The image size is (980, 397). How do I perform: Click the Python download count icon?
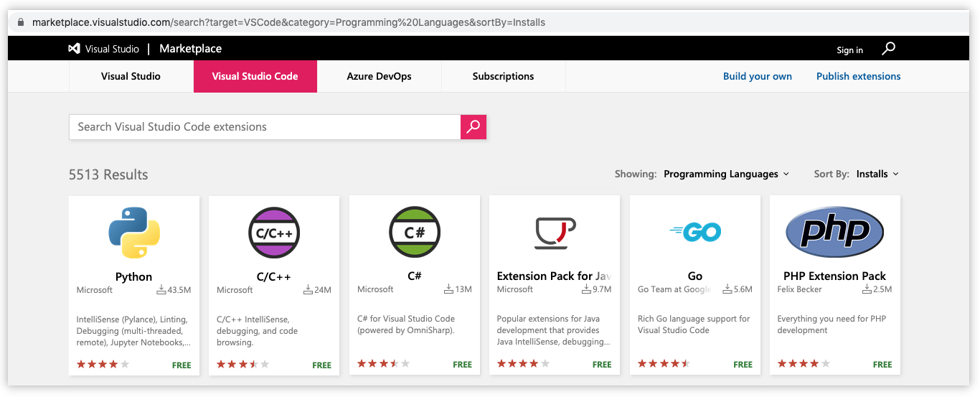(161, 290)
